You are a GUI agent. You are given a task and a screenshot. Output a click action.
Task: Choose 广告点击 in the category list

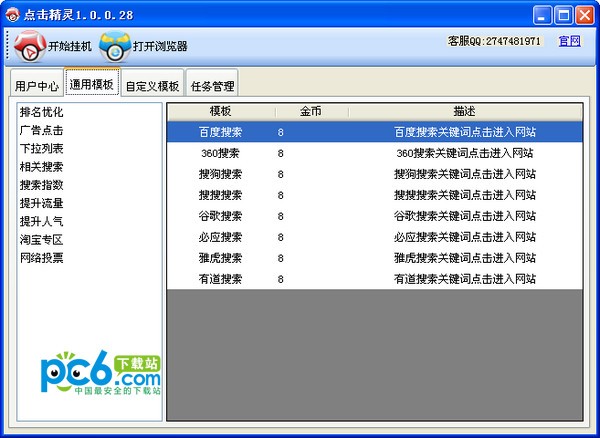click(x=41, y=130)
